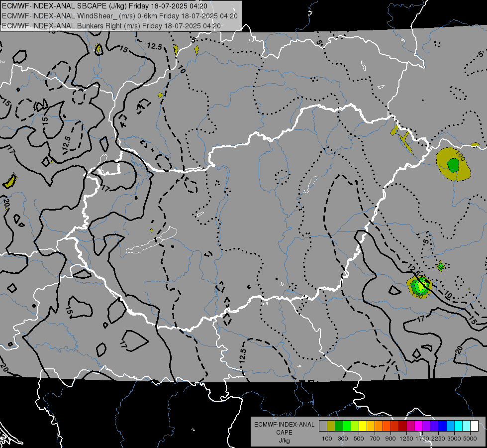Click the legend value 300

tap(343, 439)
